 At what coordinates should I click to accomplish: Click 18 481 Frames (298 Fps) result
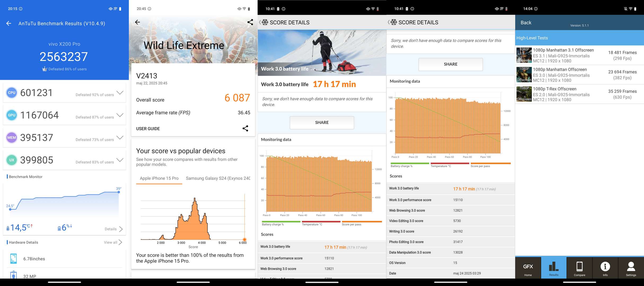tap(622, 55)
